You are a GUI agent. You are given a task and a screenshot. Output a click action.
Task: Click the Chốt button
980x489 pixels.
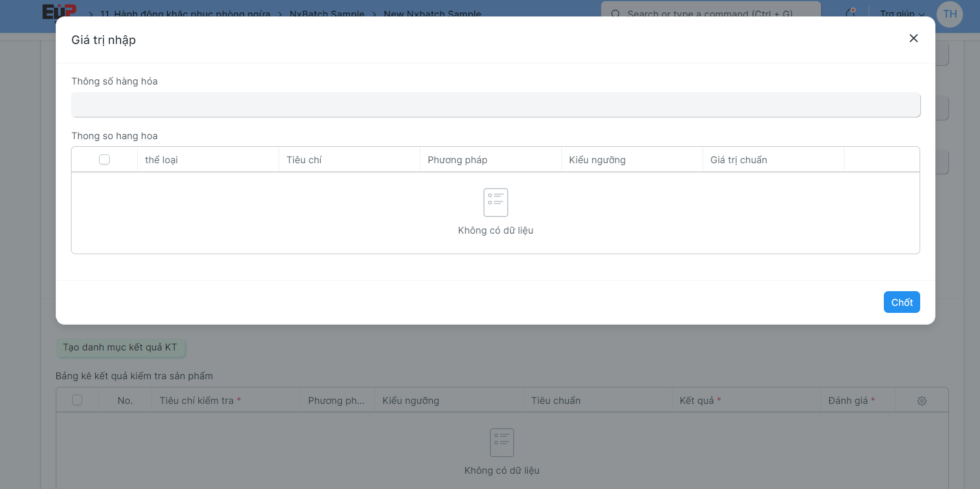[x=901, y=302]
